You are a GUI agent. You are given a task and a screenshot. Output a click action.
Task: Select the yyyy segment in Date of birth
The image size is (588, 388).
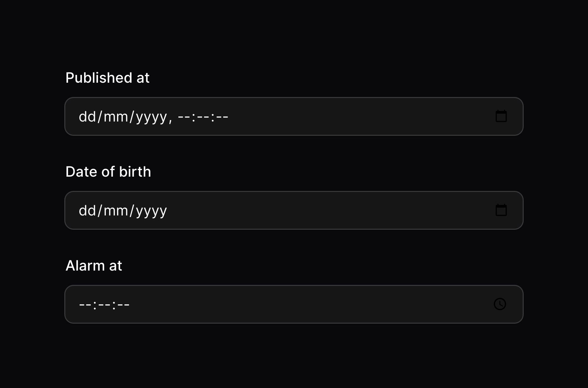pos(151,211)
